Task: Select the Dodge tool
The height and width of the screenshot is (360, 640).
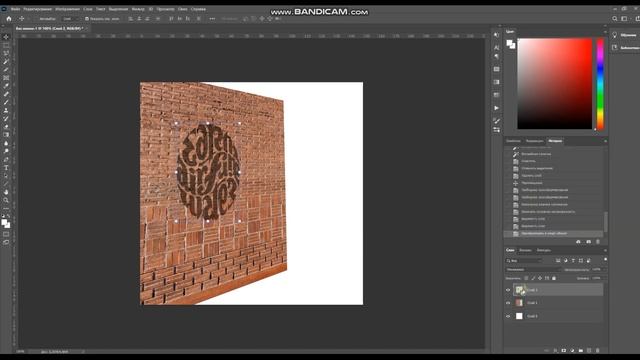Action: click(6, 151)
